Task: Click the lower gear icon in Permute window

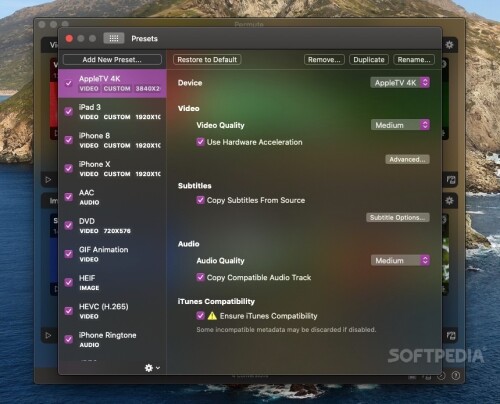Action: (449, 200)
